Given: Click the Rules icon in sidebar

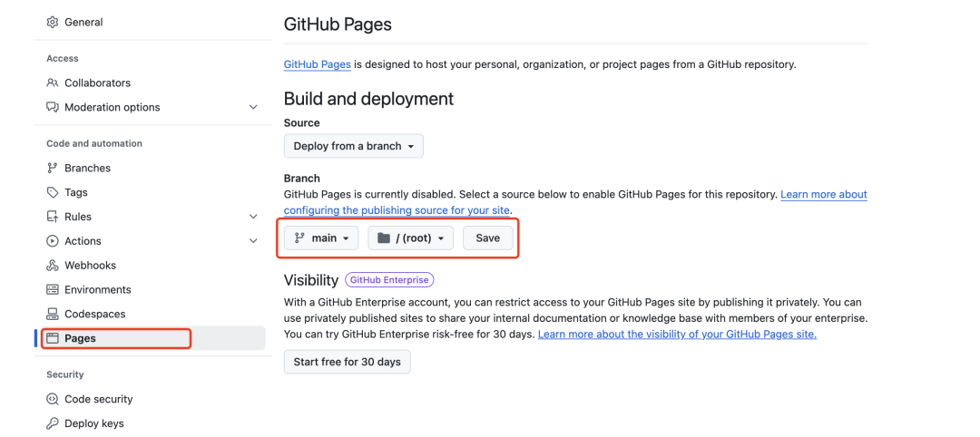Looking at the screenshot, I should [x=53, y=217].
